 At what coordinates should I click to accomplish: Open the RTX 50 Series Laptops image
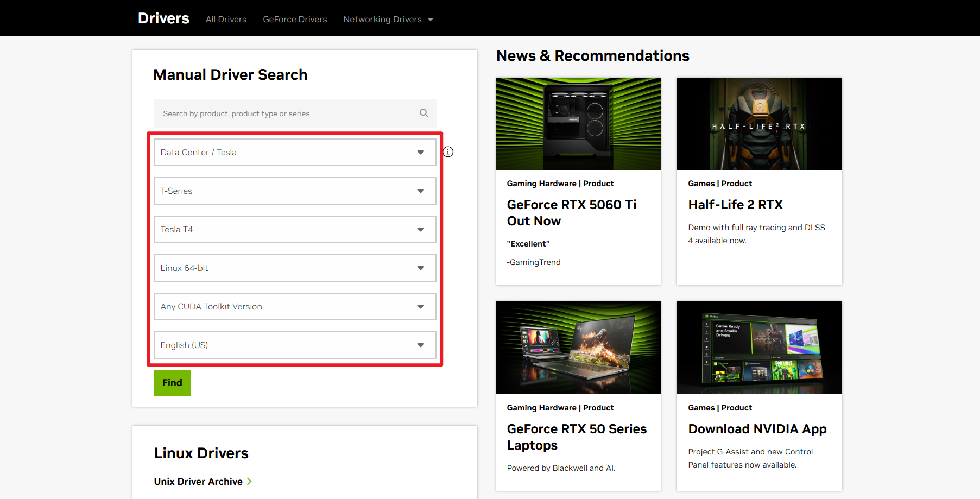(578, 348)
